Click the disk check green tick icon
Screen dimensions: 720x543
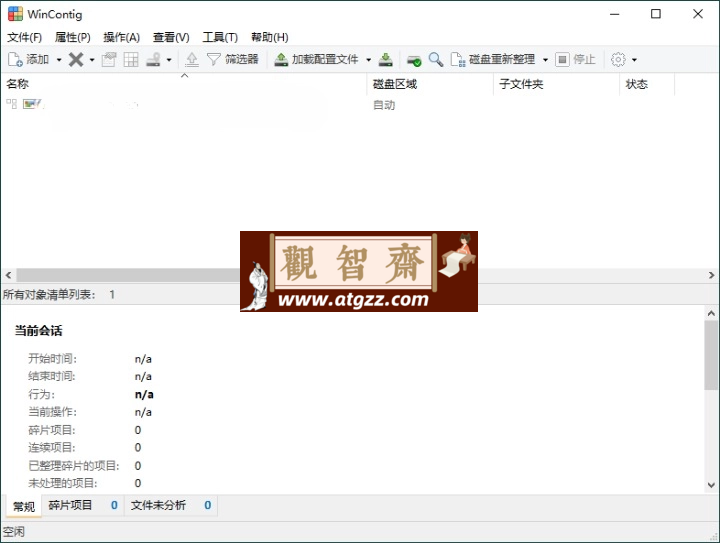click(x=414, y=60)
